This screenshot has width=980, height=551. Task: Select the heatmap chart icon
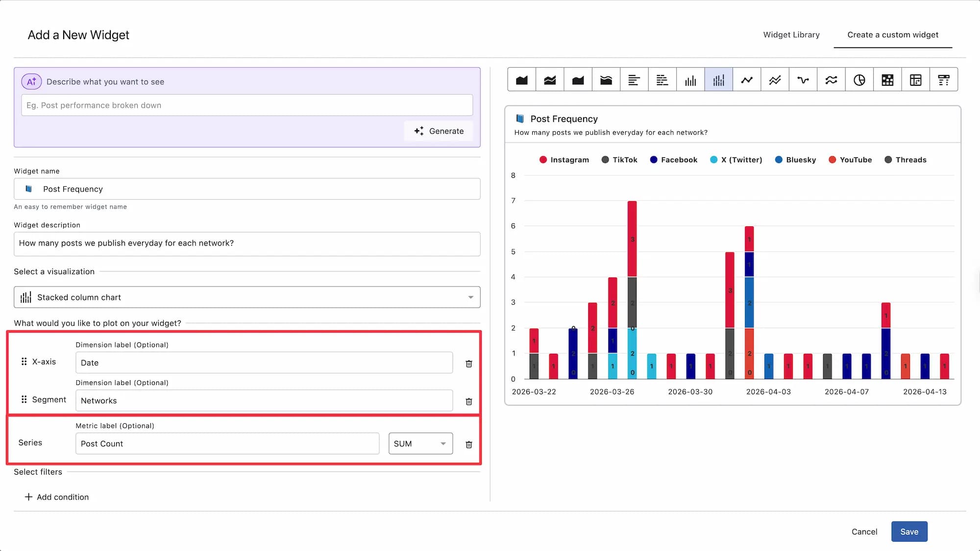887,80
